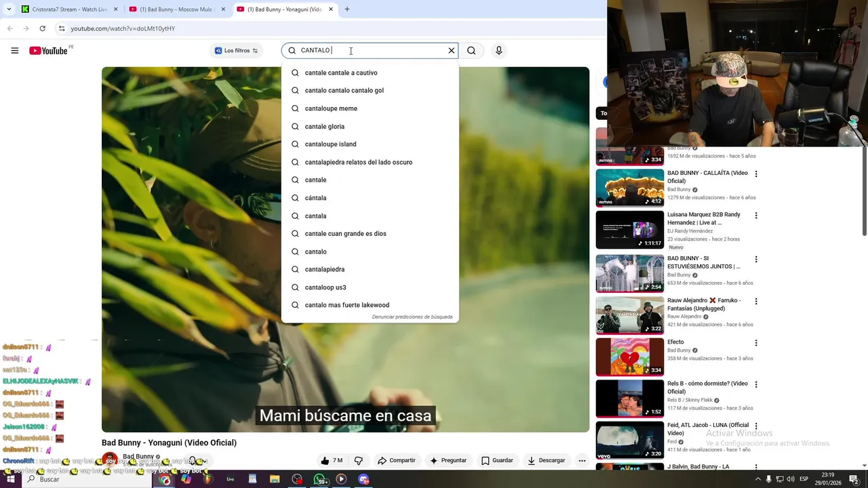Screen dimensions: 868x488
Task: Choose the 'cantaloupe island' suggestion
Action: coord(370,144)
